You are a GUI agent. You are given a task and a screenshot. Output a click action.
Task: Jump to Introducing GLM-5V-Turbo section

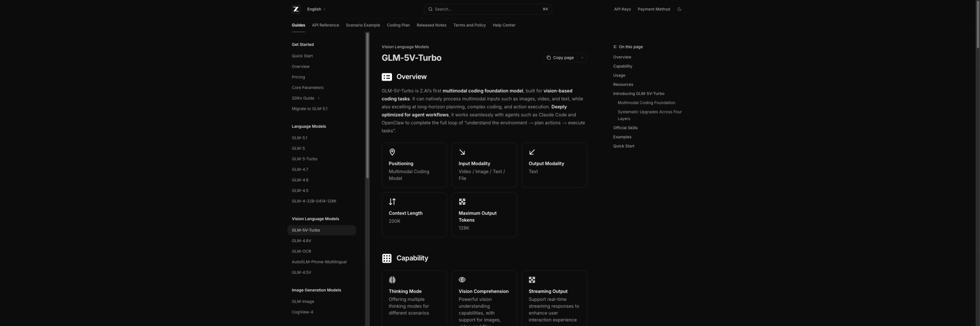(x=639, y=94)
